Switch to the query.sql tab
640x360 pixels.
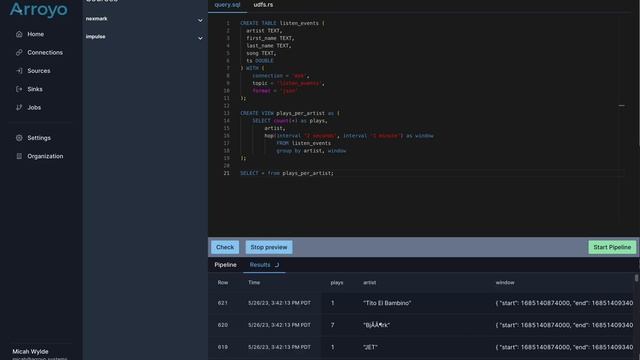tap(227, 5)
